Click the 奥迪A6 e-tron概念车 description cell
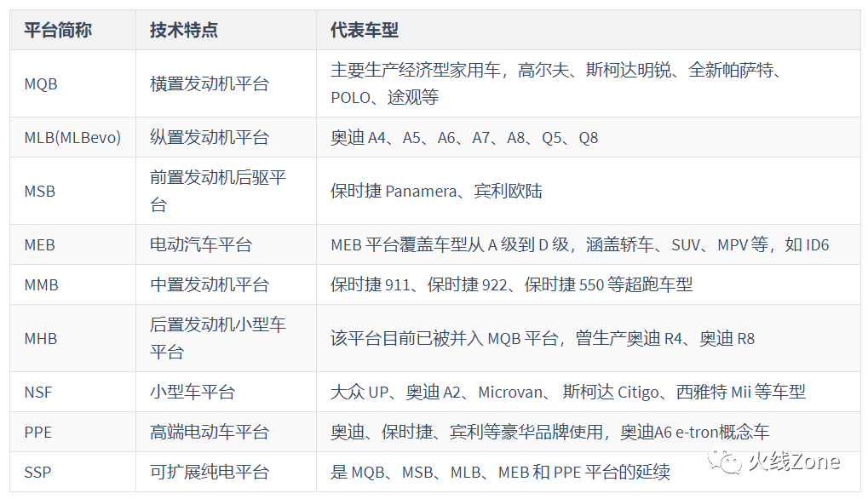The width and height of the screenshot is (868, 499). coord(589,432)
